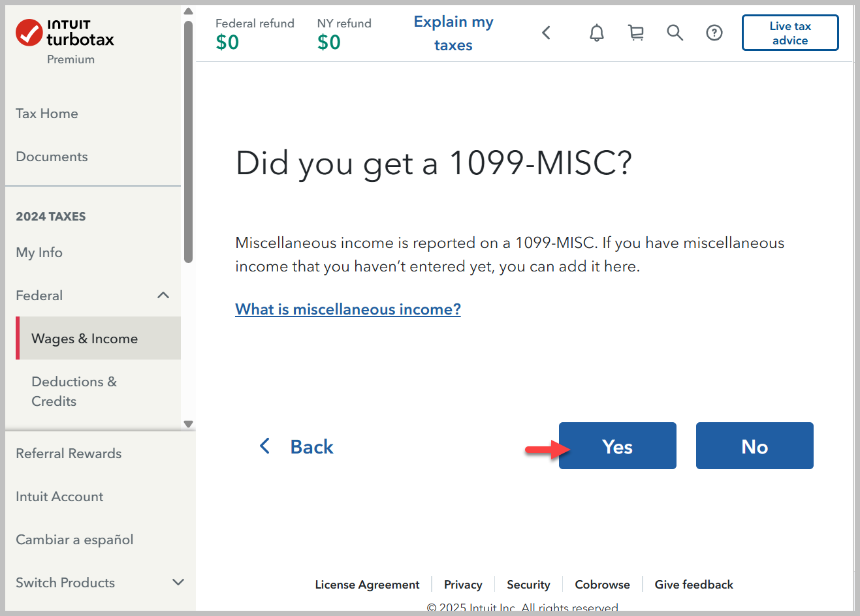Open Privacy footer link
This screenshot has width=860, height=616.
[463, 585]
